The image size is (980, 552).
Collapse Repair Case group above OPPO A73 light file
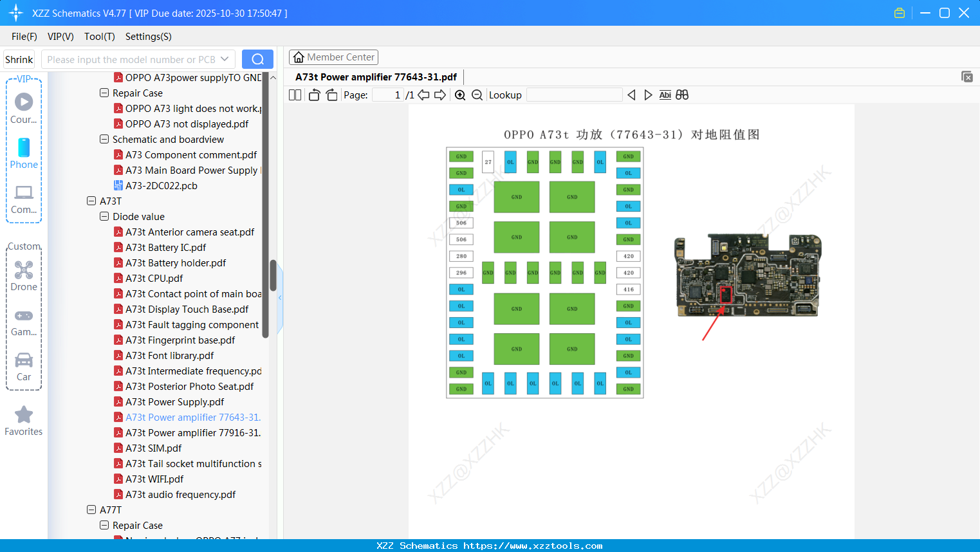coord(104,93)
